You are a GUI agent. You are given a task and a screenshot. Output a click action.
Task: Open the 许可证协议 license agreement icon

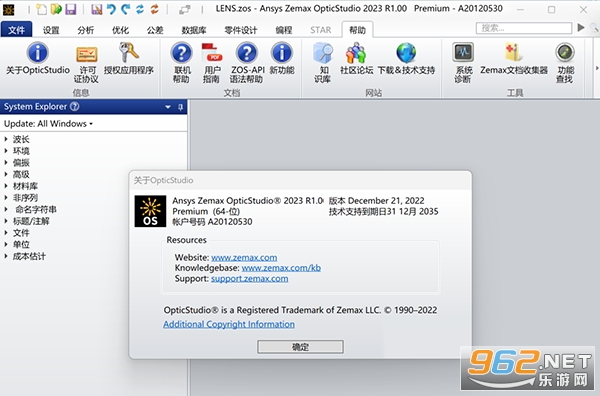[x=86, y=54]
